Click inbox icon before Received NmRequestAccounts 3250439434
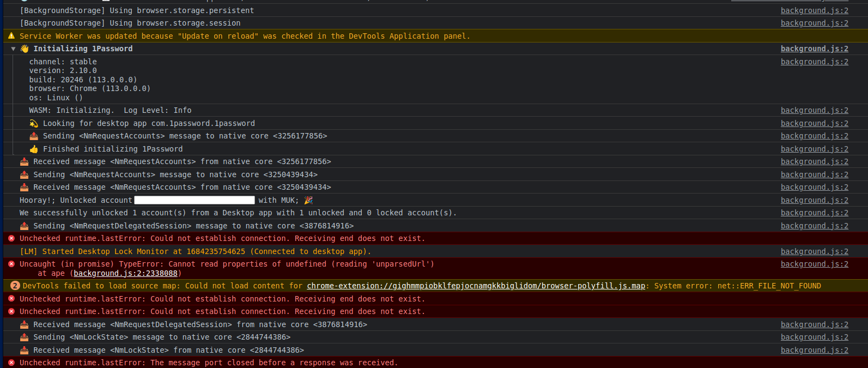The width and height of the screenshot is (868, 368). point(24,187)
